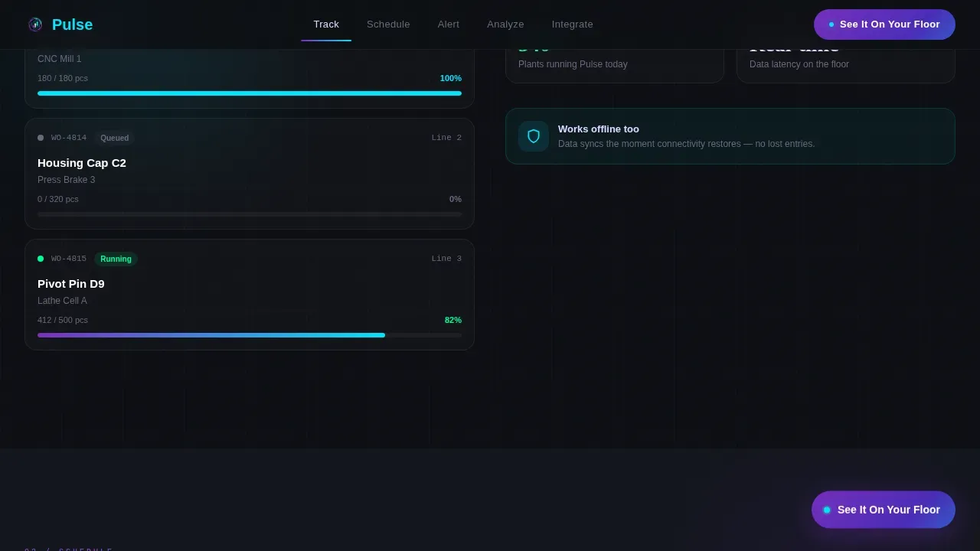The image size is (980, 551).
Task: Click the Pivot Pin D9 progress bar
Action: click(250, 335)
